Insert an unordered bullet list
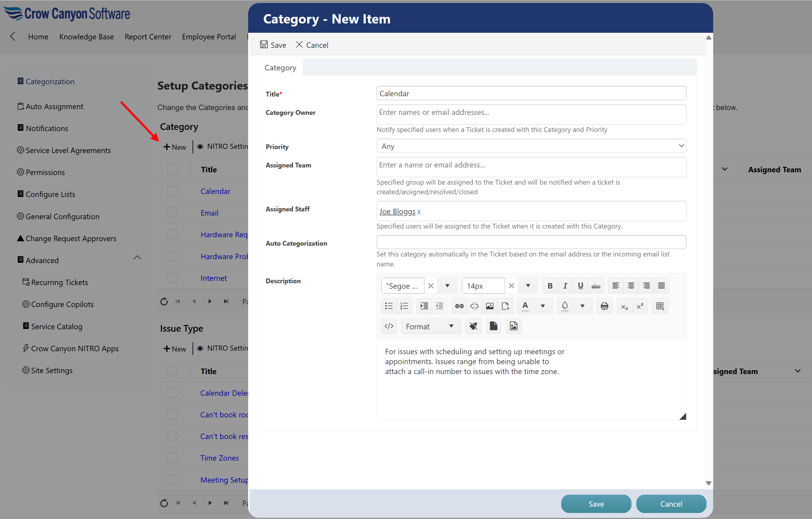This screenshot has width=812, height=519. pos(389,306)
